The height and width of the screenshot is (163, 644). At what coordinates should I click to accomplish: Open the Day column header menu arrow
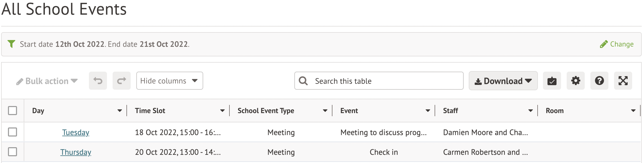coord(120,111)
